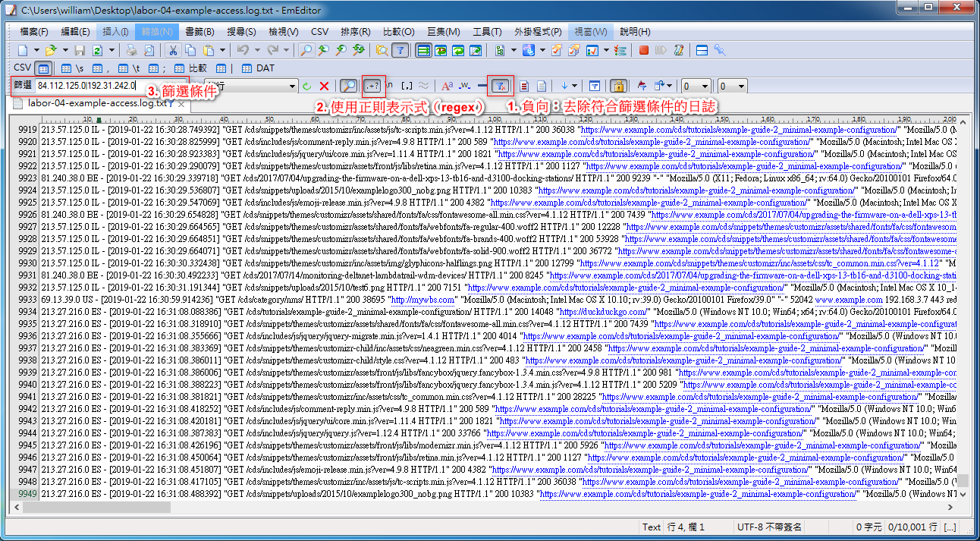Click the bookmark lines icon in filter bar
980x541 pixels.
(524, 86)
